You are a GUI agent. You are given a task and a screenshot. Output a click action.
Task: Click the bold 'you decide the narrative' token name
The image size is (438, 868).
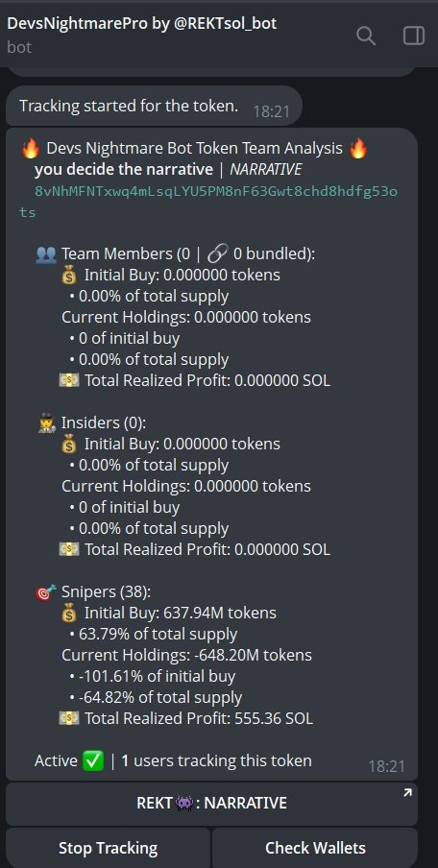(x=124, y=169)
